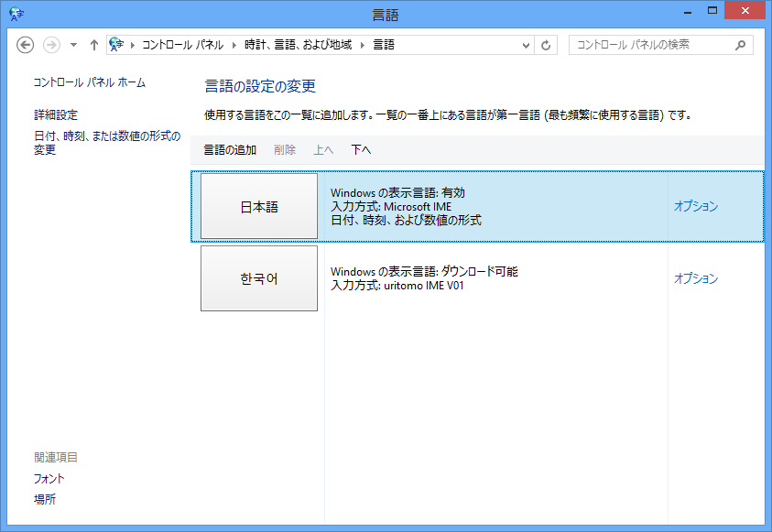Click 言語の追加 in the toolbar
772x532 pixels.
click(230, 150)
